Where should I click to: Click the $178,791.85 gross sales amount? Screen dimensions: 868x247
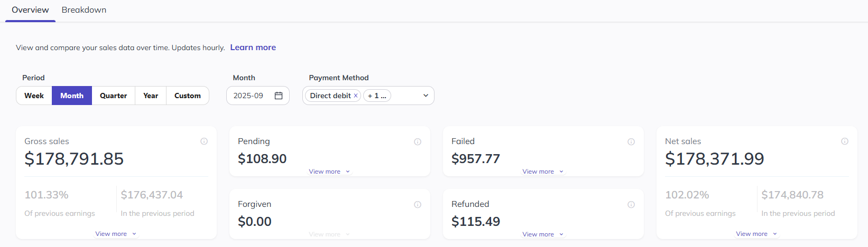pyautogui.click(x=74, y=159)
